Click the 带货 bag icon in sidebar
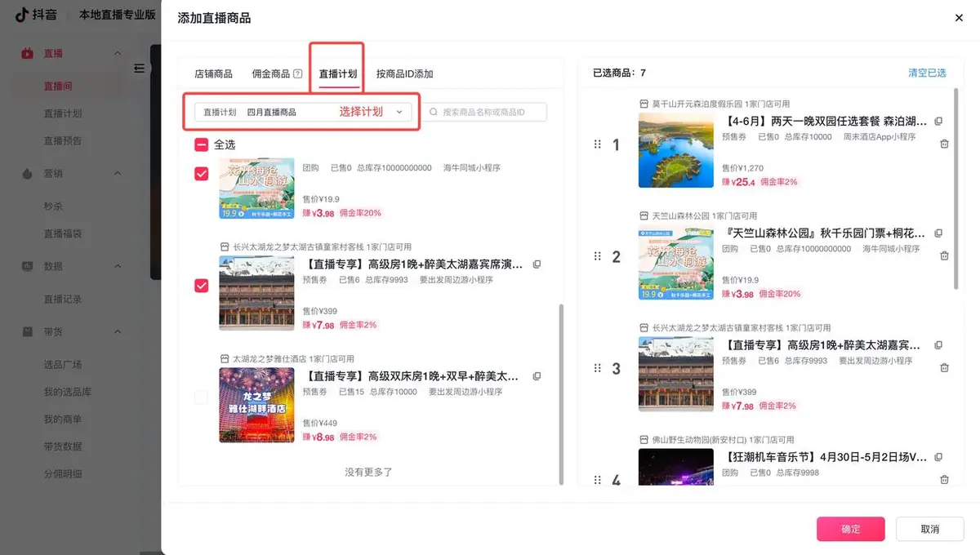This screenshot has width=980, height=555. pyautogui.click(x=28, y=332)
